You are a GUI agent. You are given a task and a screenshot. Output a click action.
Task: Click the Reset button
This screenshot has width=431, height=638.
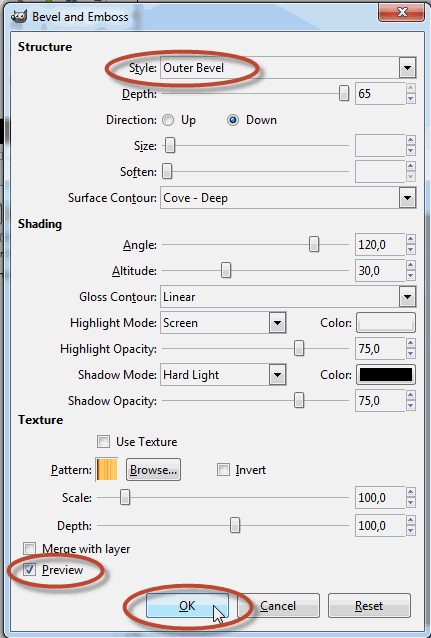369,606
